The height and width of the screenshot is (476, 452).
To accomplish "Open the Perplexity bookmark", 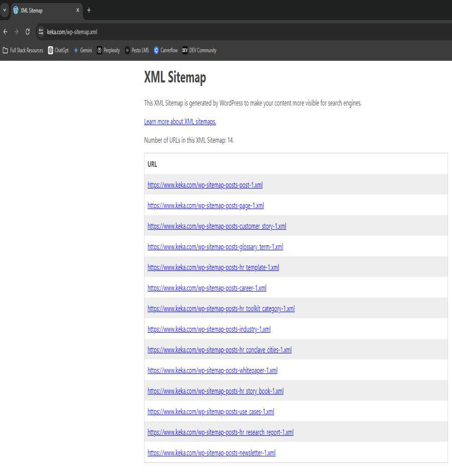I will pos(108,50).
